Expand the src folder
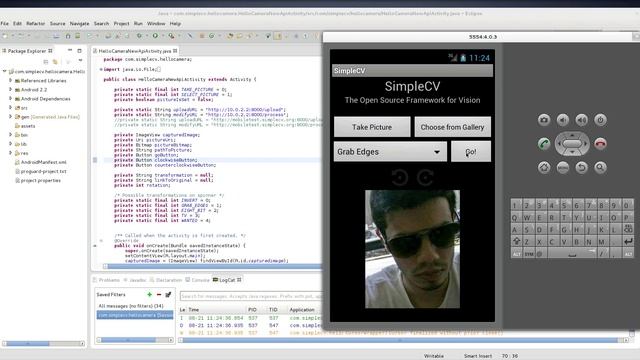Viewport: 640px width, 360px height. 10,107
